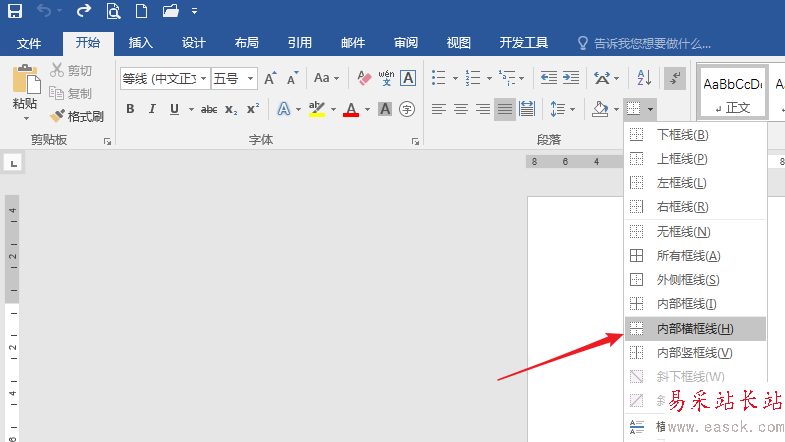Image resolution: width=785 pixels, height=442 pixels.
Task: Create a new blank document
Action: tap(142, 11)
